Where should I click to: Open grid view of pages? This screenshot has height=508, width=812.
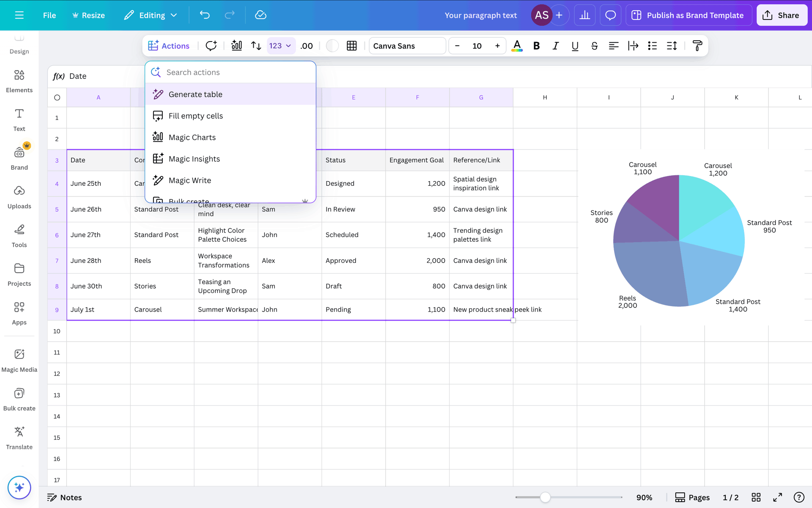[756, 497]
